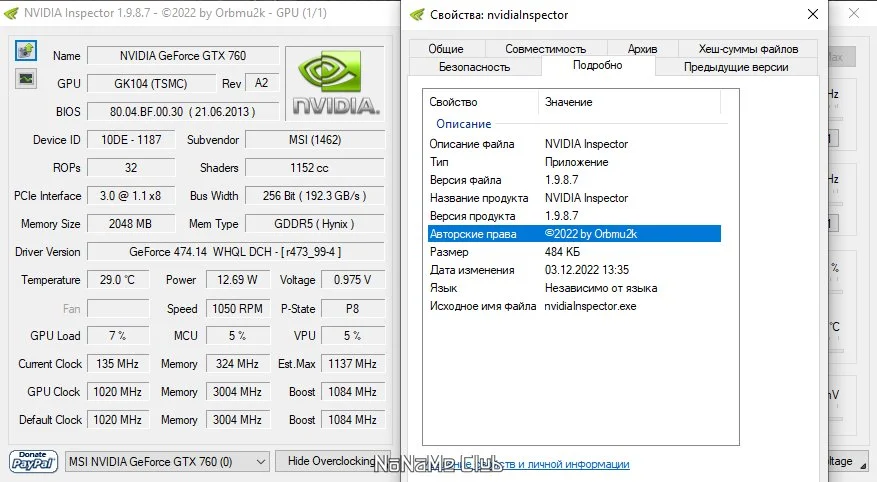Click the Shaders value 1152 cc

pos(315,167)
